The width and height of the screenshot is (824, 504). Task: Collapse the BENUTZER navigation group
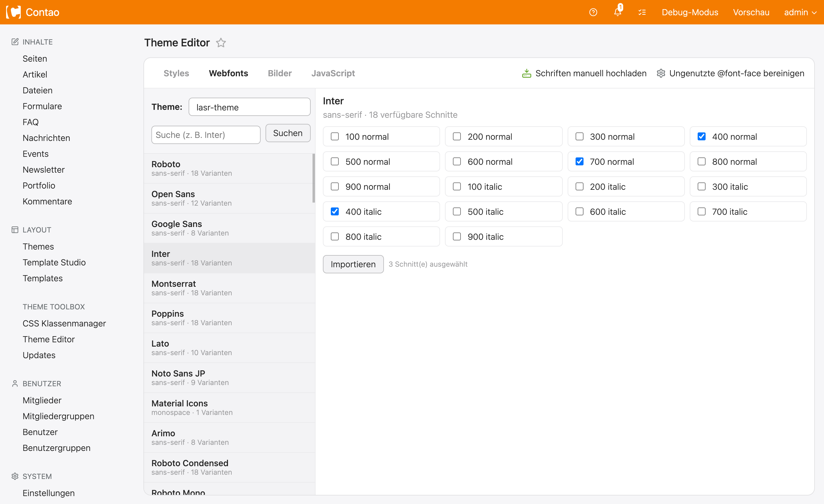[42, 383]
